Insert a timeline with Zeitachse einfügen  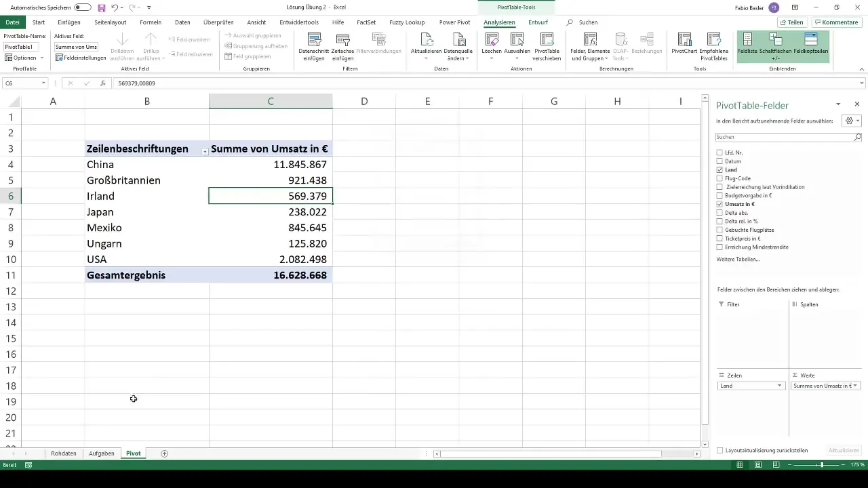coord(343,47)
